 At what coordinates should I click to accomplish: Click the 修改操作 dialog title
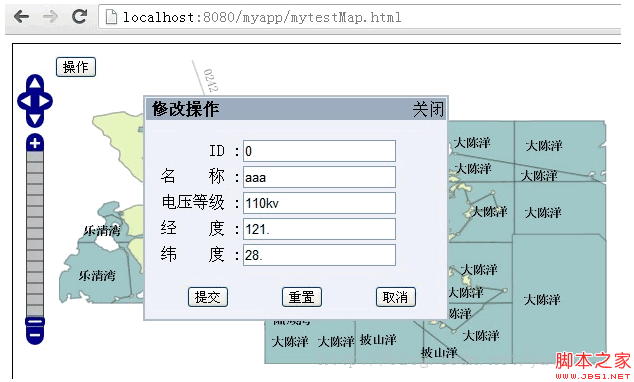[x=186, y=109]
